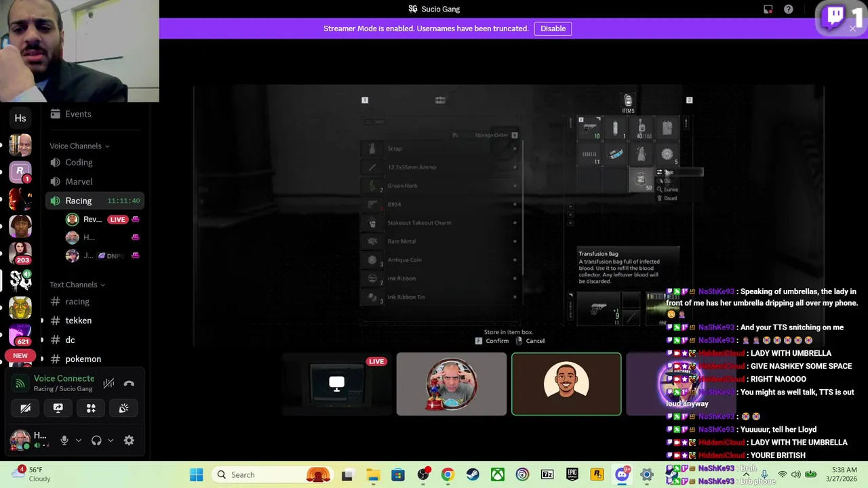868x488 pixels.
Task: Select Rare Metal in storage list
Action: tap(441, 241)
